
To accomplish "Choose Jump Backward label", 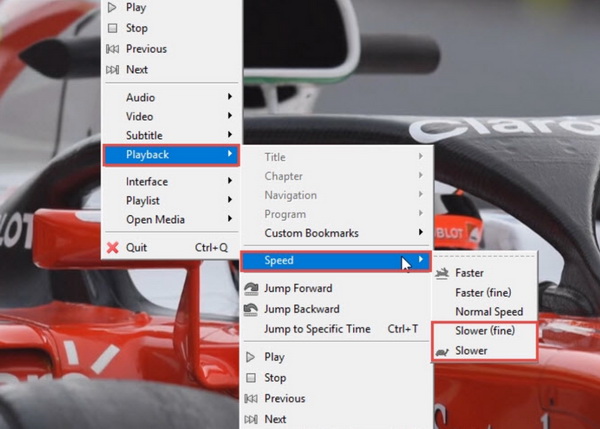I will pos(302,309).
